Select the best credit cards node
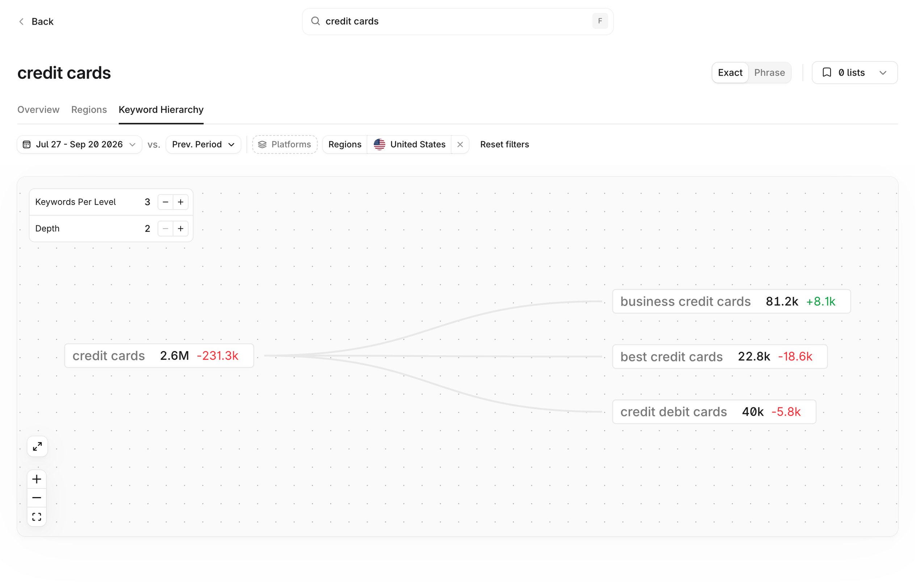 coord(720,356)
